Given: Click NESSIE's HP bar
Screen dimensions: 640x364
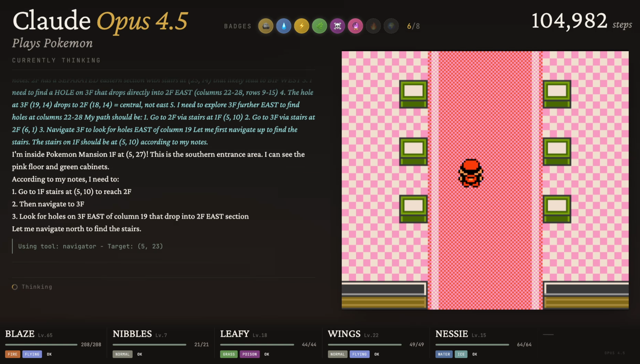Looking at the screenshot, I should [x=472, y=345].
